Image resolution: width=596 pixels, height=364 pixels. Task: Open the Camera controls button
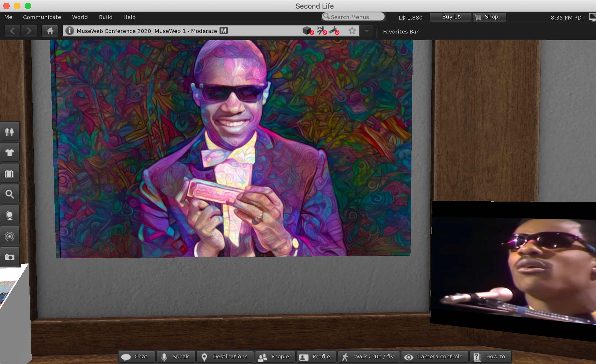(435, 357)
